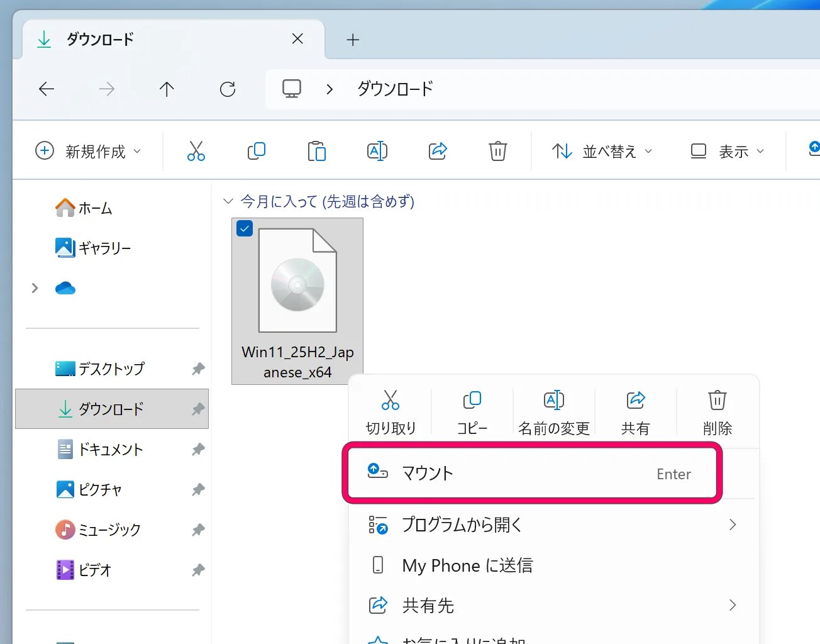Add a new Explorer tab
This screenshot has width=820, height=644.
[353, 40]
